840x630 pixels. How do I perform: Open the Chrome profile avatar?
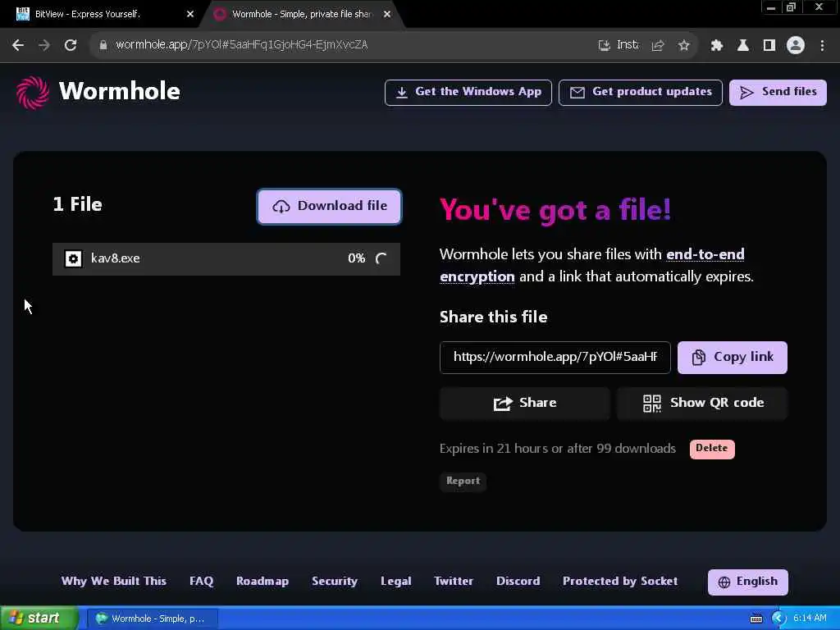pyautogui.click(x=796, y=45)
